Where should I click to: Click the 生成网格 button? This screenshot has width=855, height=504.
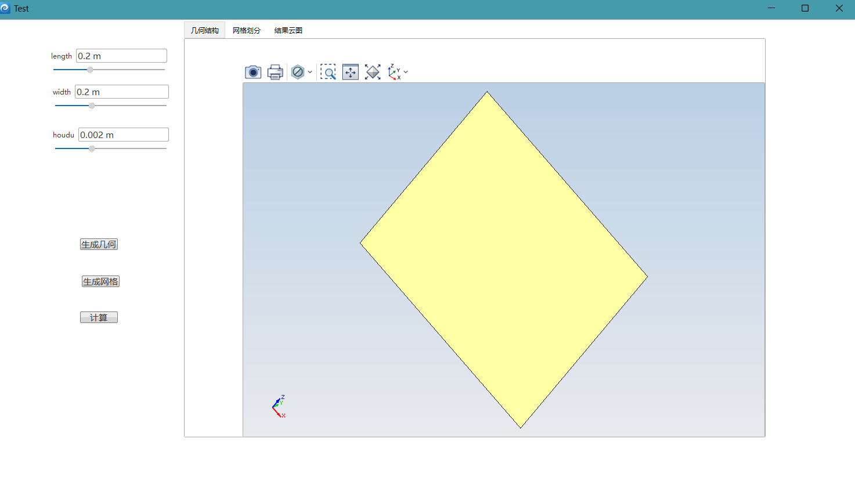point(100,281)
